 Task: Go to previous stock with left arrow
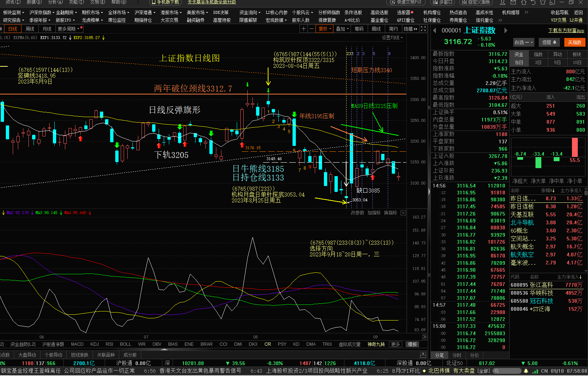[x=434, y=31]
